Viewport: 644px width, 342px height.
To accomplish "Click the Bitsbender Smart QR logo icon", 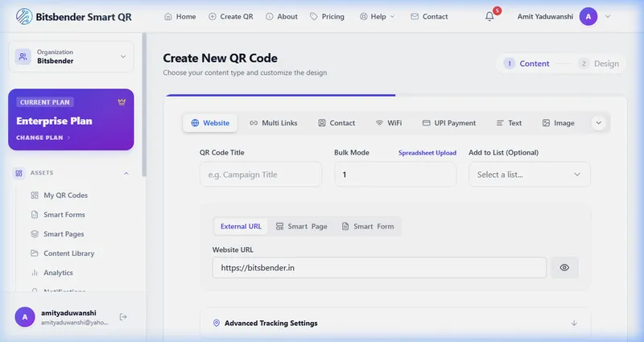I will [x=24, y=16].
